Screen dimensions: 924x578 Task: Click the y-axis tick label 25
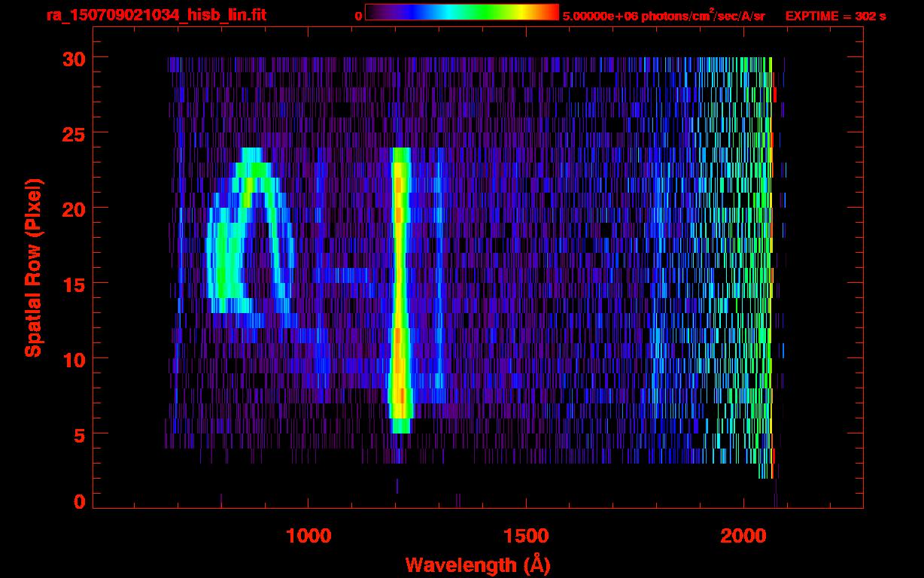click(74, 133)
